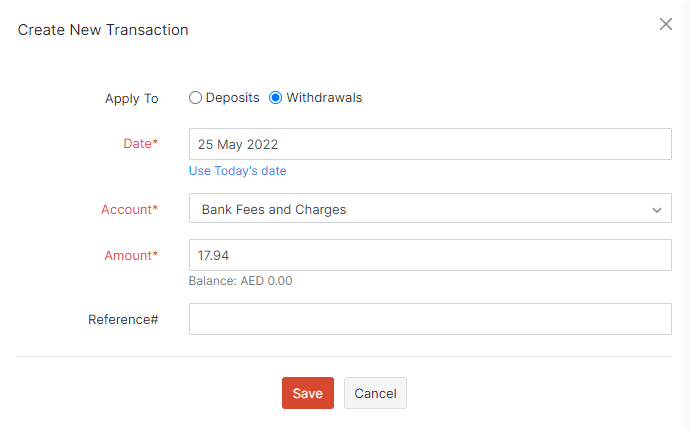Screen dimensions: 690x429
Task: Click the Deposits option label text
Action: click(232, 98)
